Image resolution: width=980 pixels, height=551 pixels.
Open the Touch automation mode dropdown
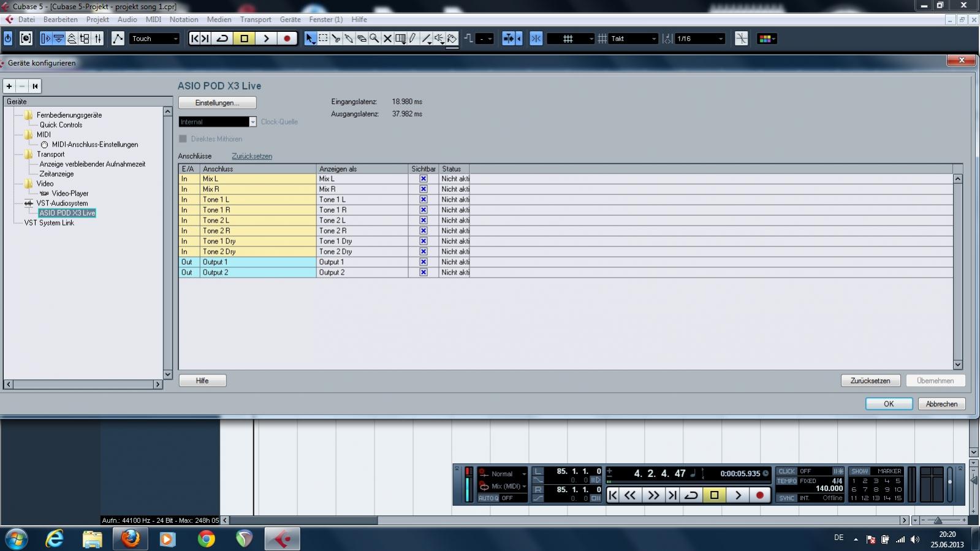pos(154,39)
